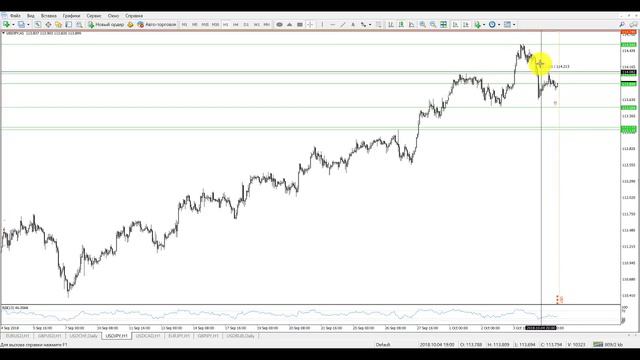Viewport: 640px width, 360px height.
Task: Expand the templates dropdown arrow
Action: pyautogui.click(x=514, y=24)
